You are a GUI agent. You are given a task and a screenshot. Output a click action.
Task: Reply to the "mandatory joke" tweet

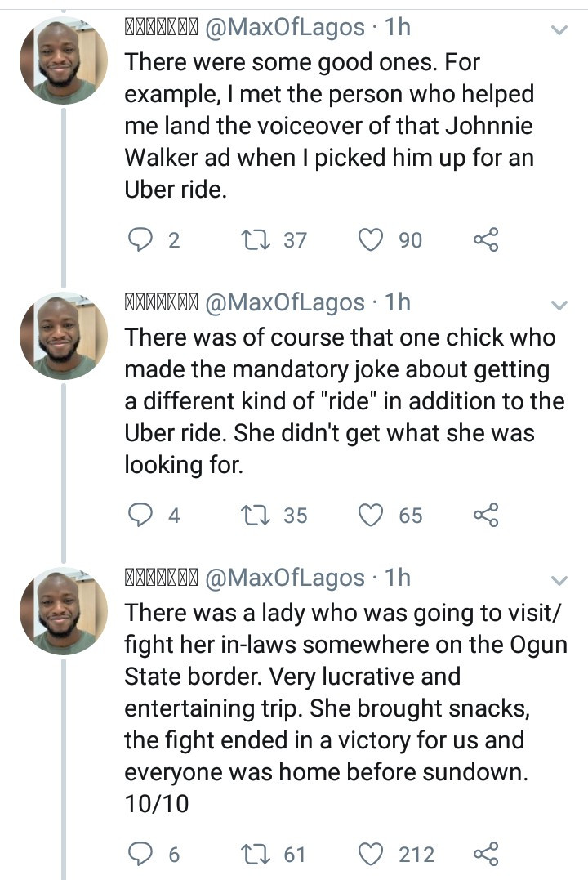point(141,515)
